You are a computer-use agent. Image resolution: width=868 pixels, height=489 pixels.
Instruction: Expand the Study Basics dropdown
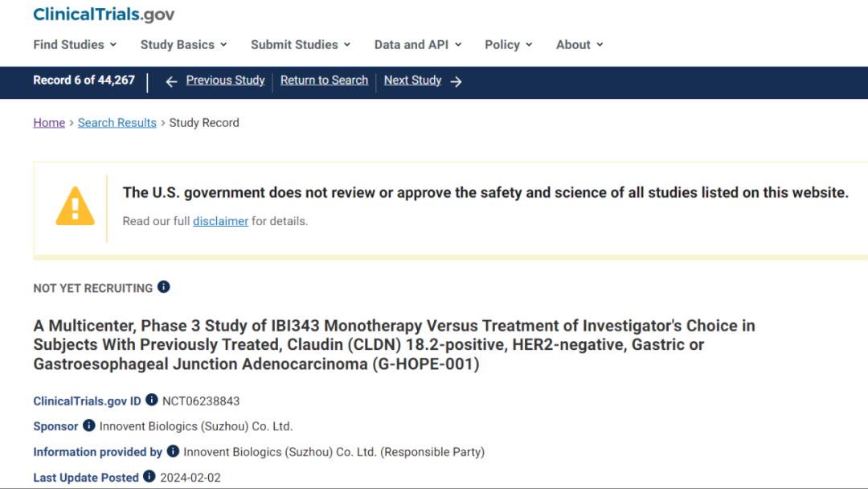(183, 45)
